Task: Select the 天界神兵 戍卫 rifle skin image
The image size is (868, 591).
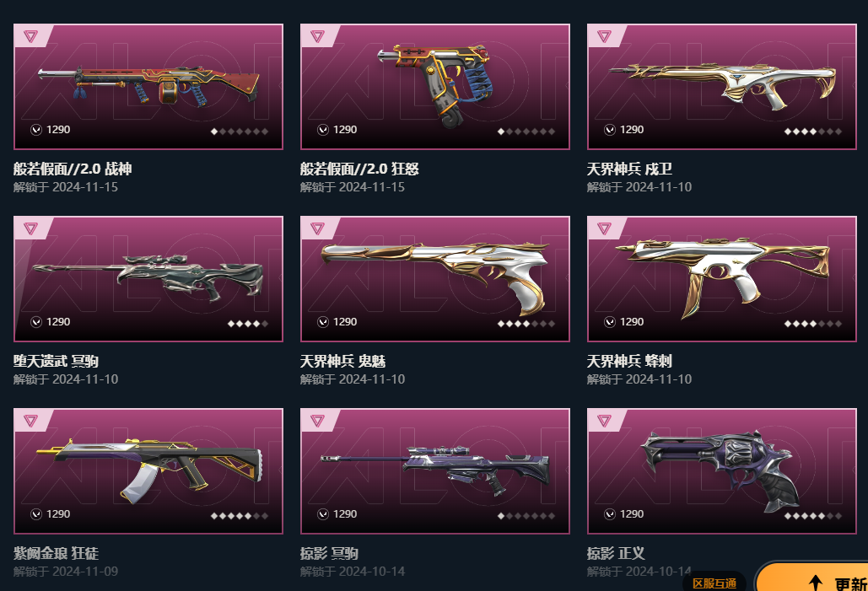Action: pos(722,86)
